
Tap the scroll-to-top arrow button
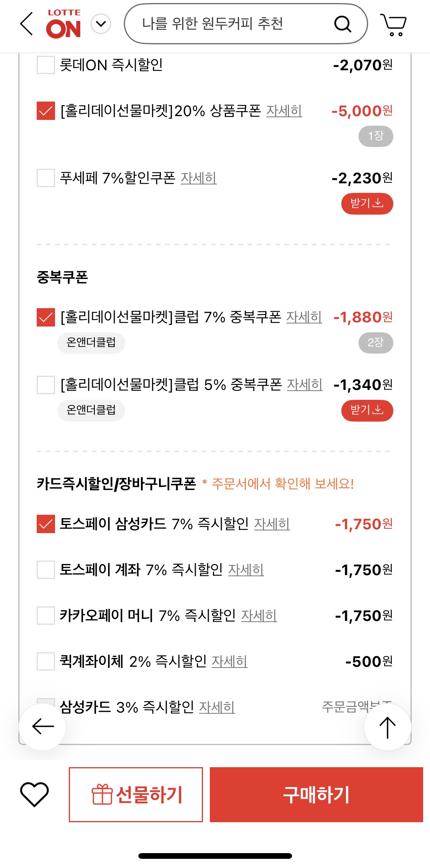coord(387,727)
